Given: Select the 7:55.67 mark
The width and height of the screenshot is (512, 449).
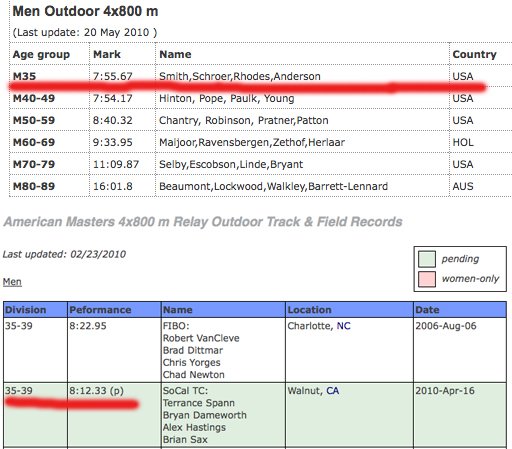Looking at the screenshot, I should pos(113,76).
